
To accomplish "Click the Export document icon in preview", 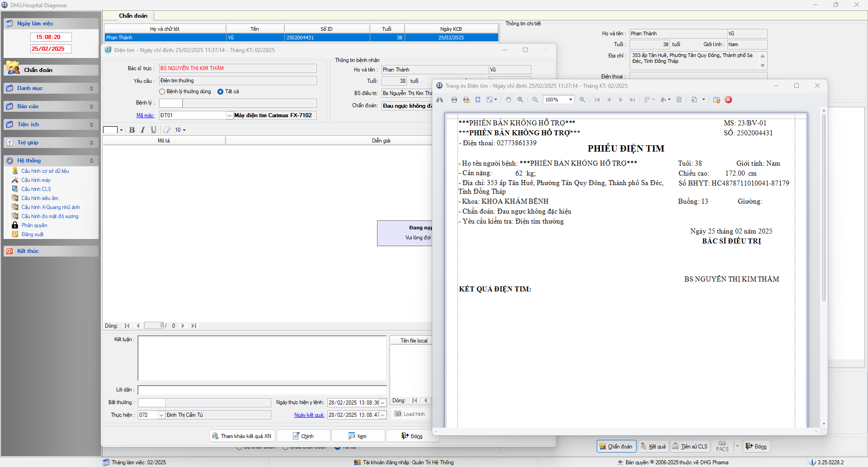I will pos(694,100).
